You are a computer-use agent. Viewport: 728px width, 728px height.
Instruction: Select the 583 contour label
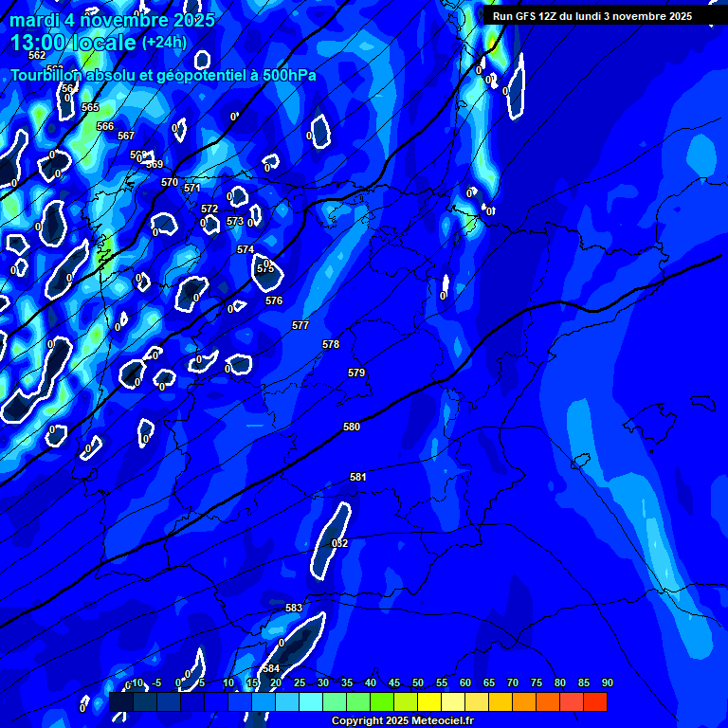[294, 608]
